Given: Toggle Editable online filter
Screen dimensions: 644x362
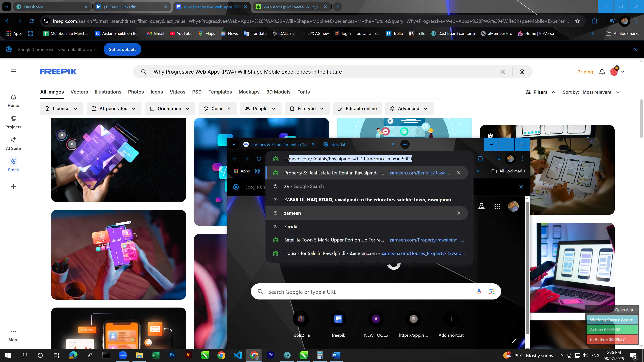Looking at the screenshot, I should coord(357,108).
